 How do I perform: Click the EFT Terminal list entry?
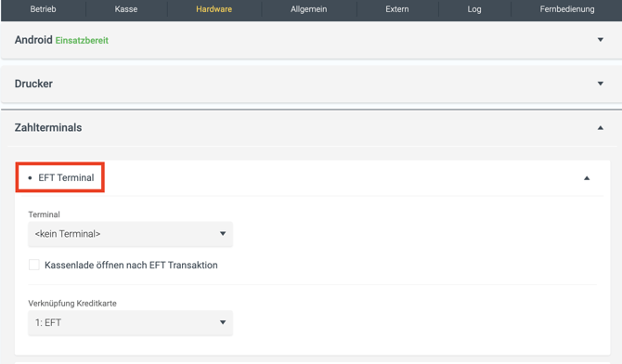pyautogui.click(x=66, y=177)
